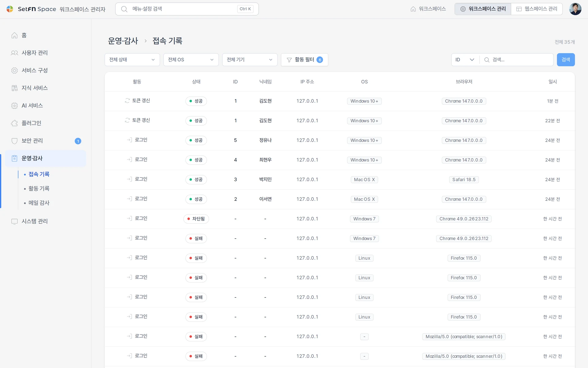588x368 pixels.
Task: Select 메일 감사 submenu item
Action: [x=39, y=203]
